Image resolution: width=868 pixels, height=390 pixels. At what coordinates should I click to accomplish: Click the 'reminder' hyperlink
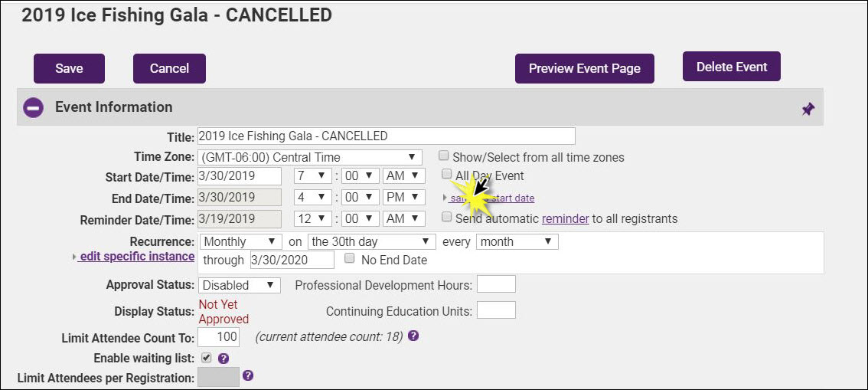(x=565, y=218)
